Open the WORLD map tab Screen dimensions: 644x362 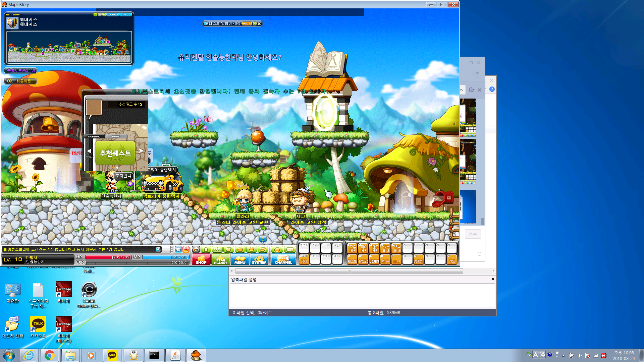point(112,14)
